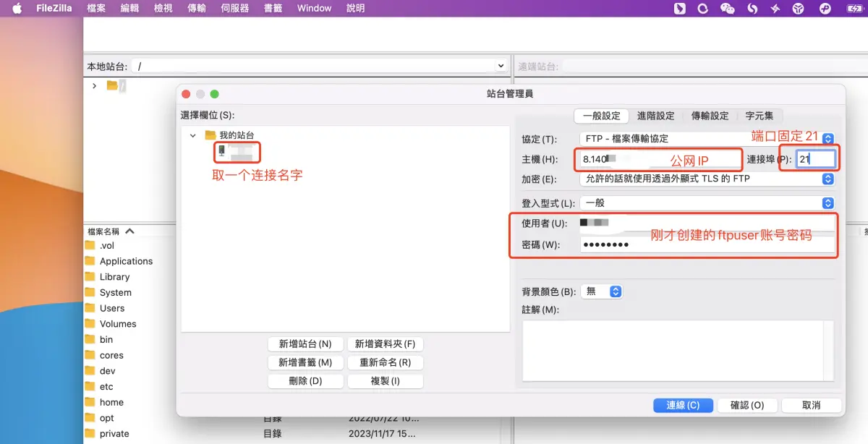
Task: Click the 取消 cancel button
Action: 812,406
